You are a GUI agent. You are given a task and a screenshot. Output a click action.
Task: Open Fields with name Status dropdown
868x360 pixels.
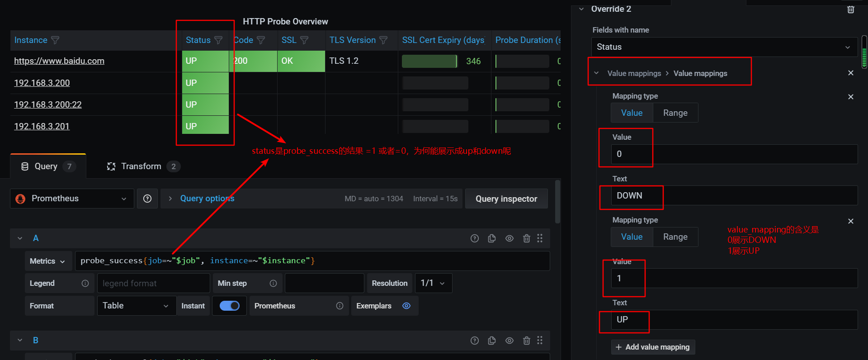pos(724,47)
